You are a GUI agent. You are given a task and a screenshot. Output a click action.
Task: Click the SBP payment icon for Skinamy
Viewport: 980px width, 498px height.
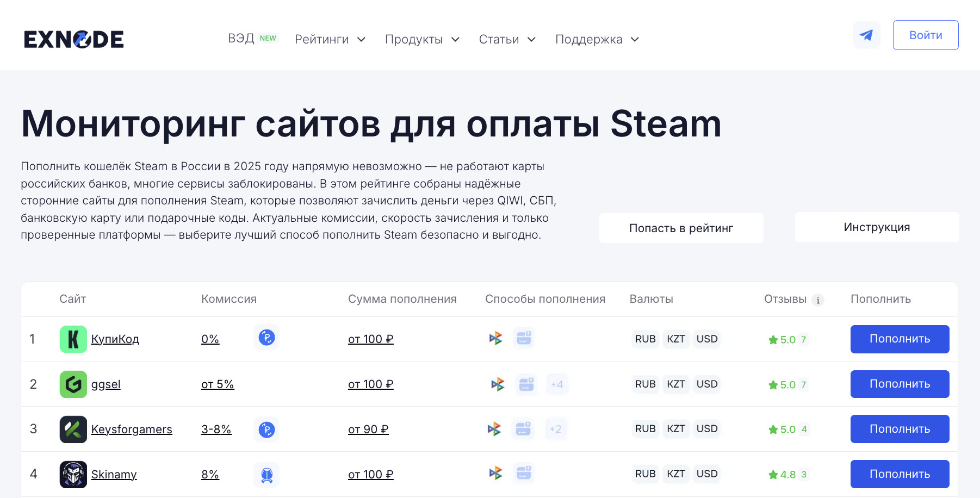tap(495, 473)
